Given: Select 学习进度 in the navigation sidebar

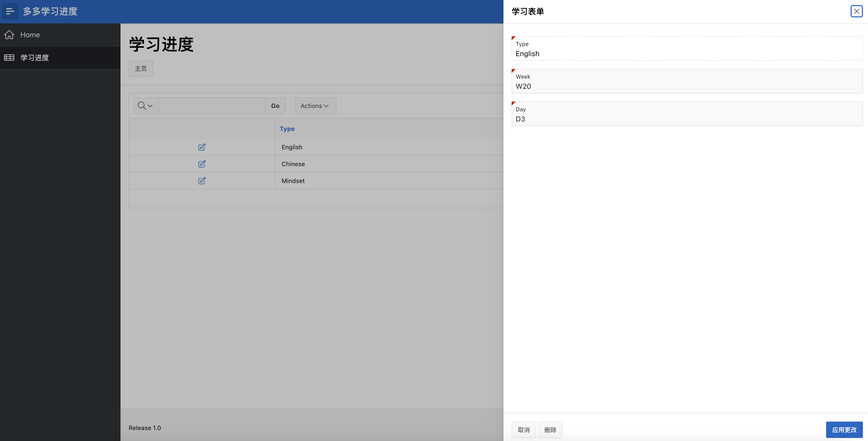Looking at the screenshot, I should pos(35,58).
